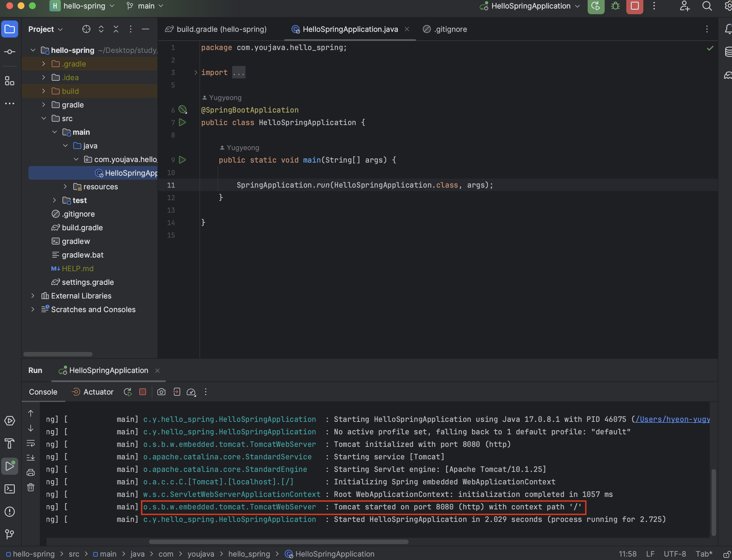Screen dimensions: 732x560
Task: Toggle soft-wrap in the console
Action: pos(31,443)
